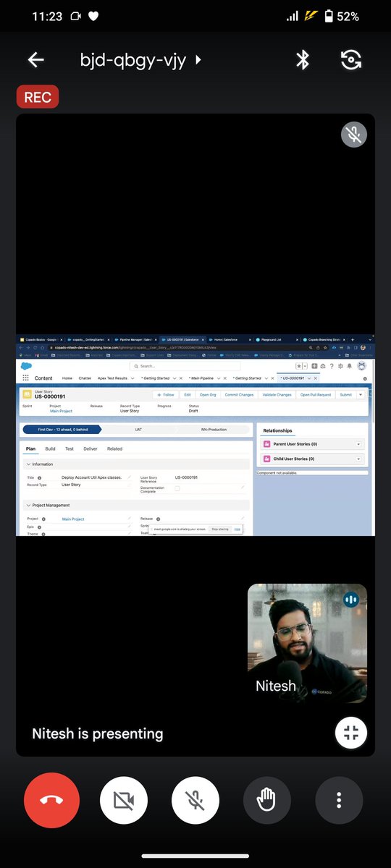Image resolution: width=391 pixels, height=868 pixels.
Task: Switch to Test tab in shared screen
Action: [70, 449]
